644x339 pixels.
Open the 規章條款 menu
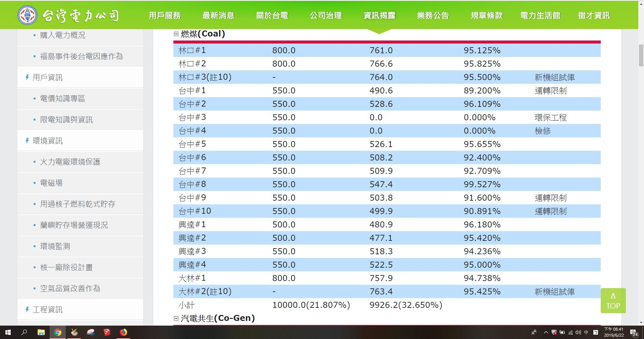click(487, 15)
